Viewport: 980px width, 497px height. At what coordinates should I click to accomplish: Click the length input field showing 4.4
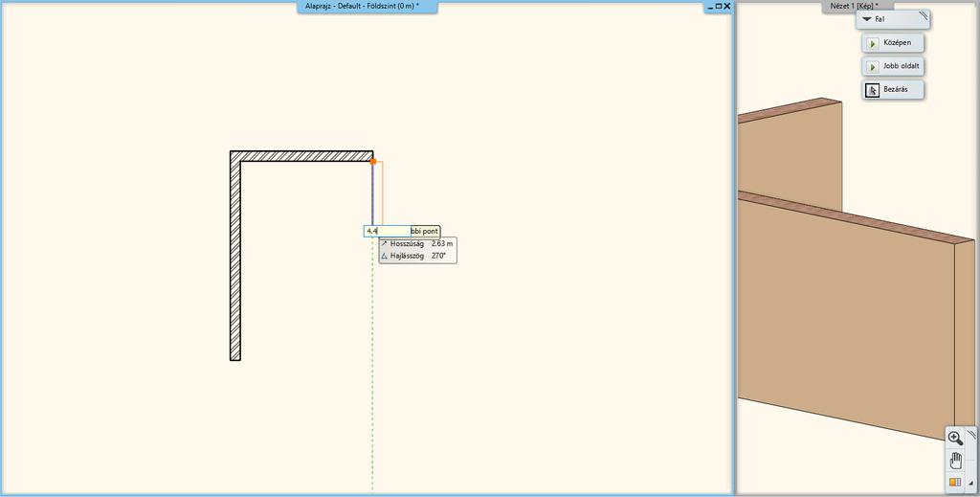(x=387, y=232)
